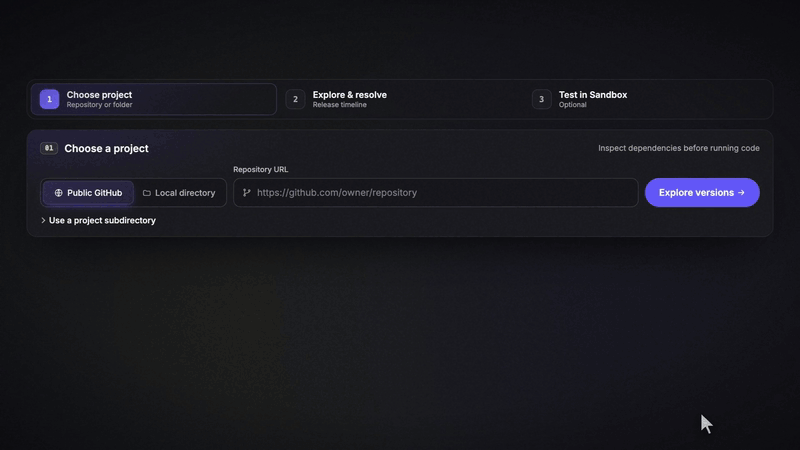
Task: Go to Explore & resolve step
Action: coord(401,99)
